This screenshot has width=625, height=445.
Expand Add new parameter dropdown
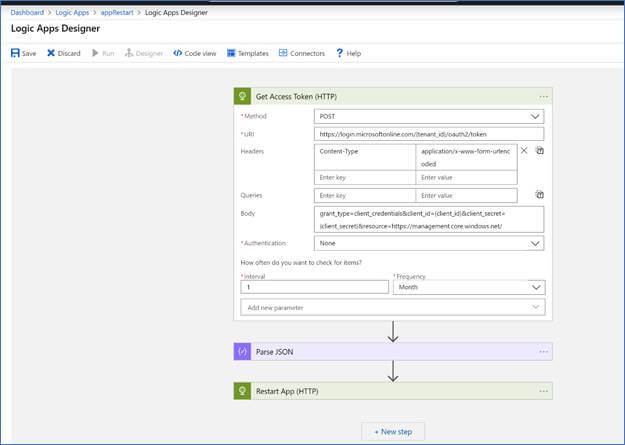(393, 307)
